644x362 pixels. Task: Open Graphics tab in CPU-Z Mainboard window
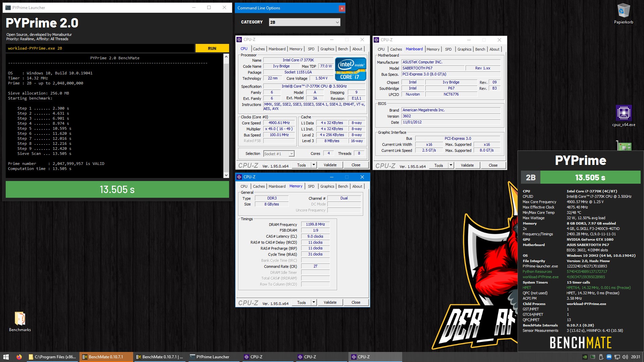pos(464,49)
